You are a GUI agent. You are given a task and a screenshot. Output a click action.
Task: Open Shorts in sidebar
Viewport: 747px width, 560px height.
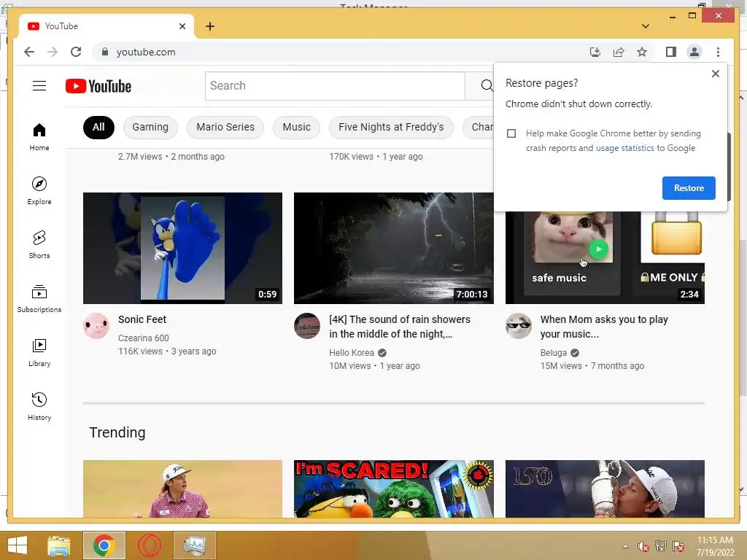[39, 245]
